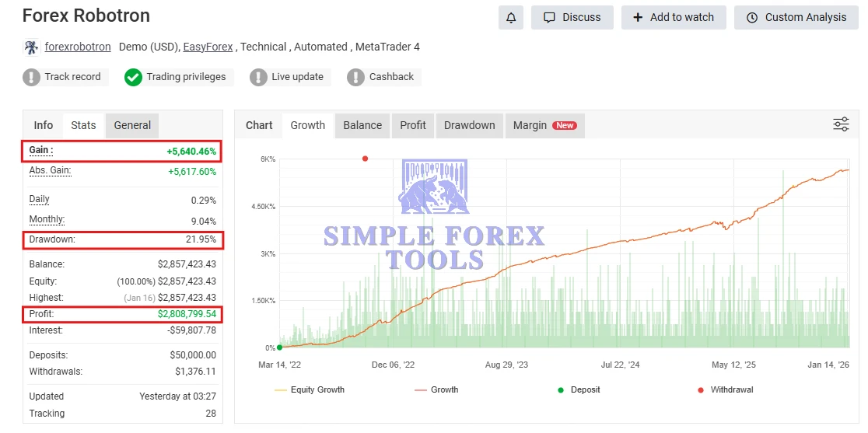Click the Trading privileges badge label

pos(186,77)
